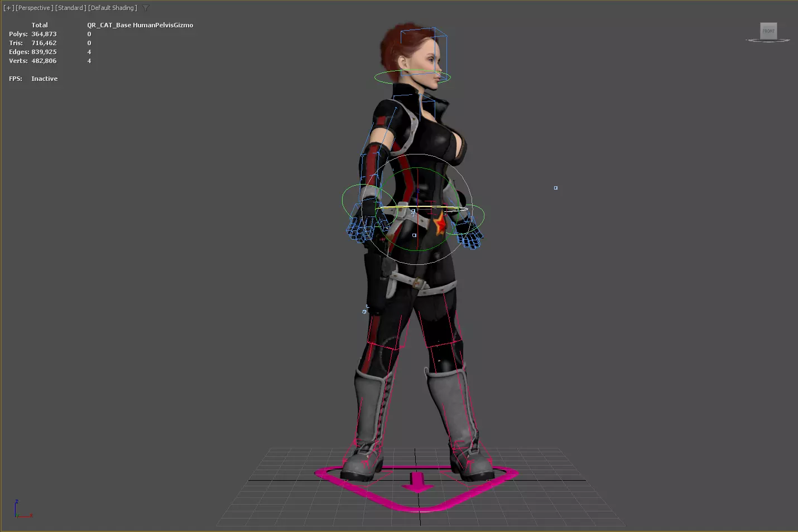Click the Verts total value 482,806
This screenshot has height=532, width=798.
coord(44,61)
